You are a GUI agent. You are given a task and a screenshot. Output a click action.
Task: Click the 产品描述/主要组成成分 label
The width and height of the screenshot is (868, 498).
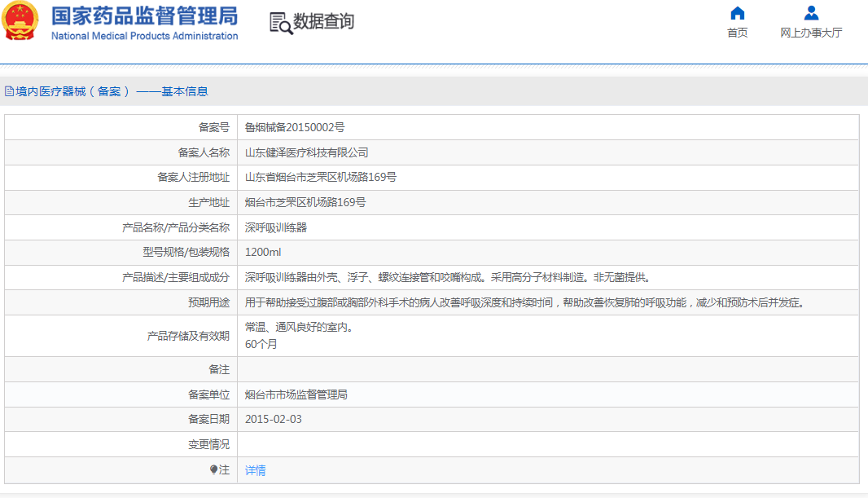point(176,278)
